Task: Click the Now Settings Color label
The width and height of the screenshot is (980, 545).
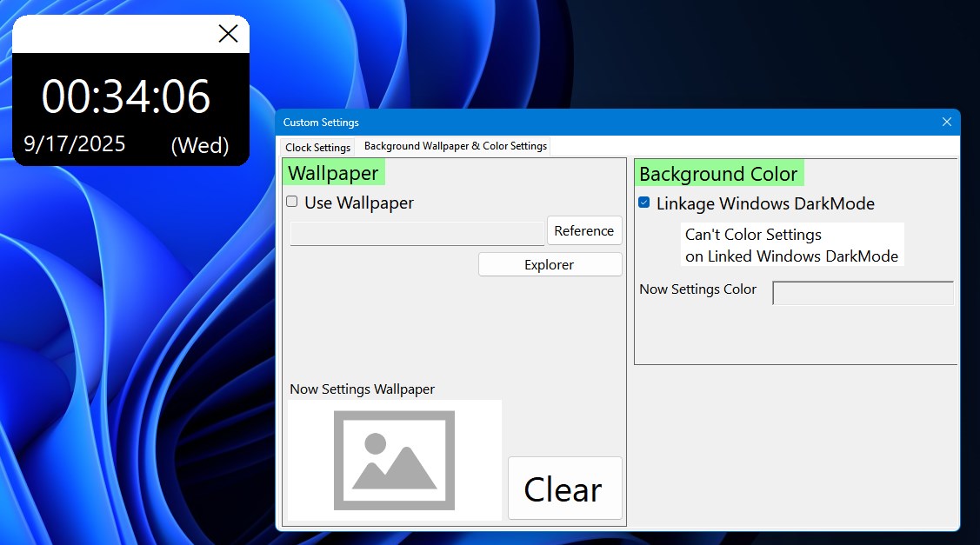Action: pos(697,289)
